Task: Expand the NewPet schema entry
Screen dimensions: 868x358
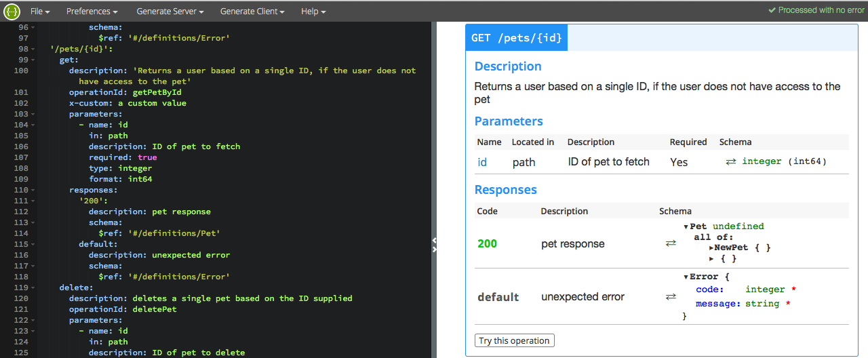Action: tap(711, 248)
